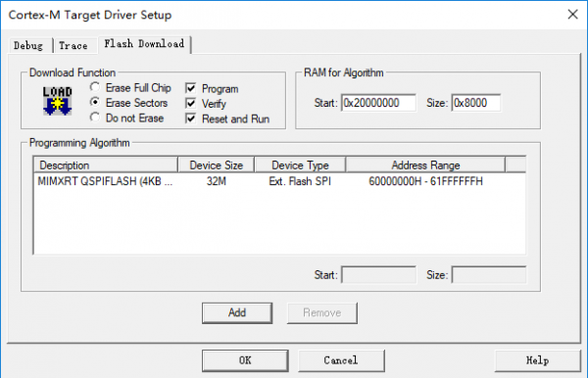This screenshot has height=378, width=588.
Task: Click the RAM Size field showing 0x8000
Action: pyautogui.click(x=476, y=103)
